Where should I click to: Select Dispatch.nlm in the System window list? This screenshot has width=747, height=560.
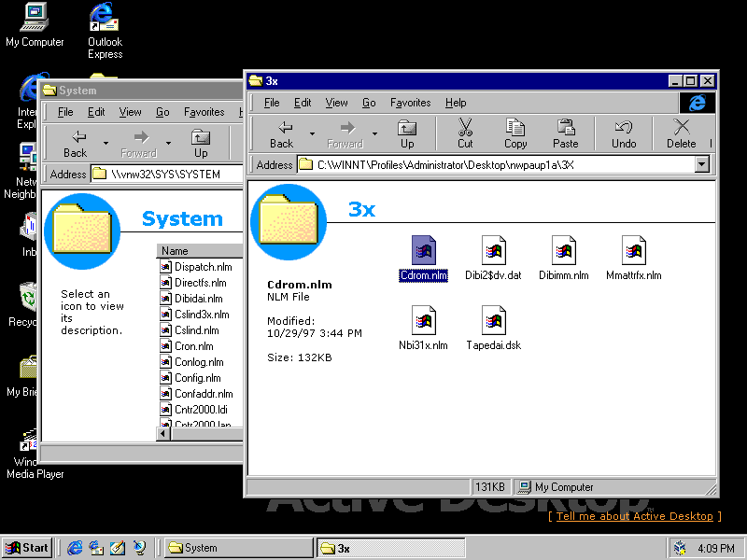(196, 267)
